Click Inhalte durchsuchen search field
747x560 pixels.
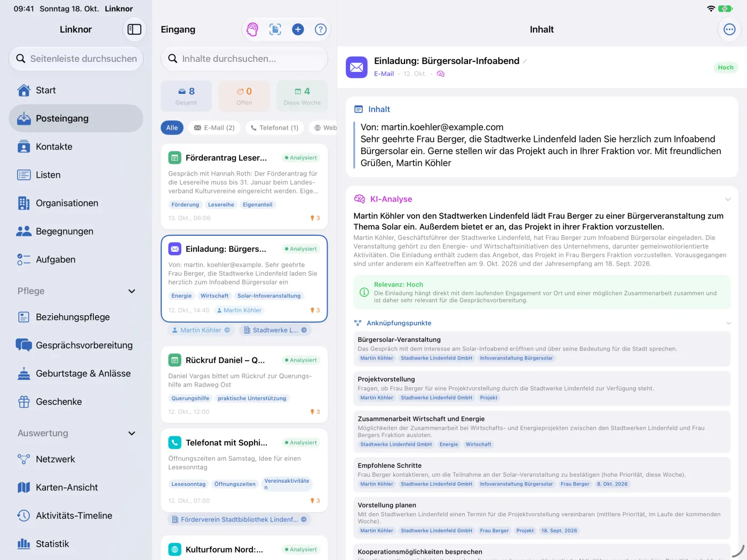244,59
